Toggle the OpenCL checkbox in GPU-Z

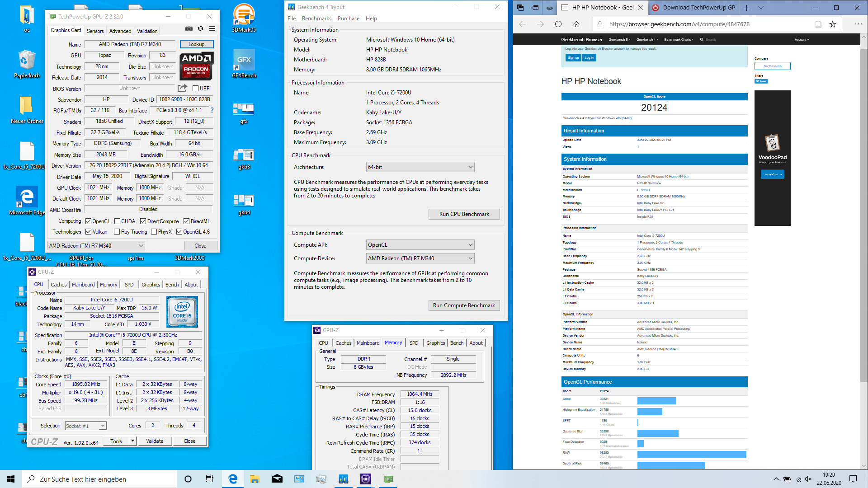click(x=89, y=221)
